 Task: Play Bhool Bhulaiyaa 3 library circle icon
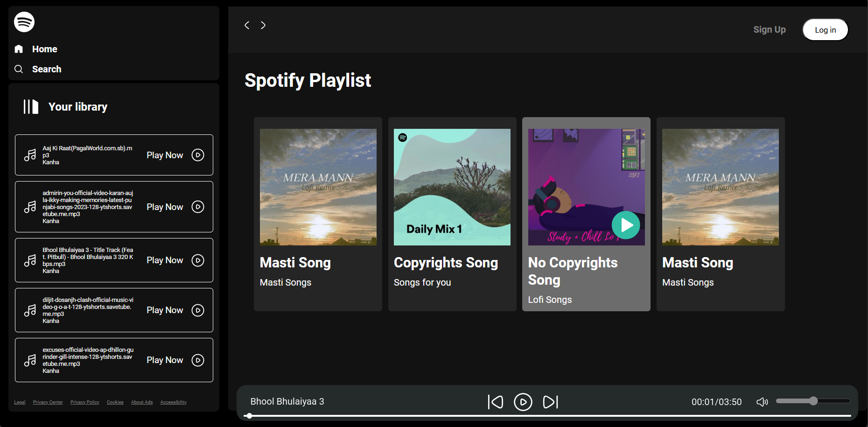(198, 260)
